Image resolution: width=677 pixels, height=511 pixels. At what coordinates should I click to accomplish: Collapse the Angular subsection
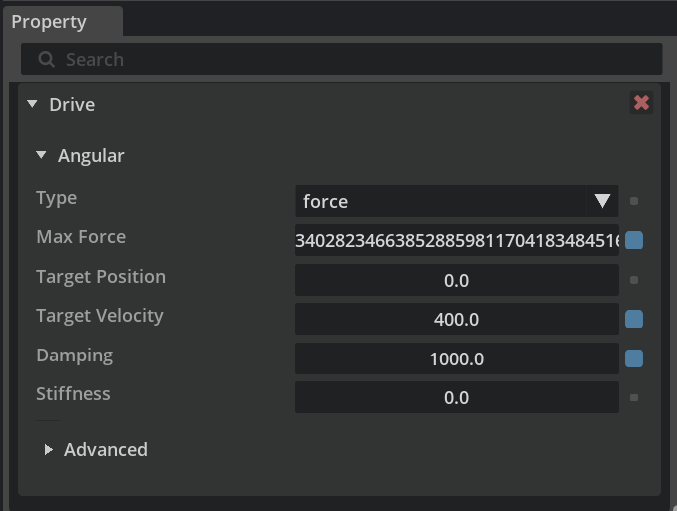(x=41, y=156)
